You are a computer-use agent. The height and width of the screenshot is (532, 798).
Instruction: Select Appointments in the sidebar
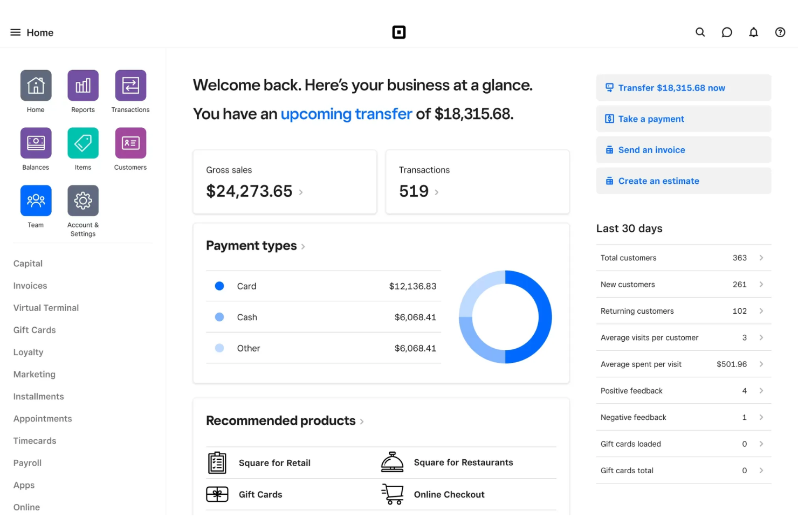click(42, 418)
